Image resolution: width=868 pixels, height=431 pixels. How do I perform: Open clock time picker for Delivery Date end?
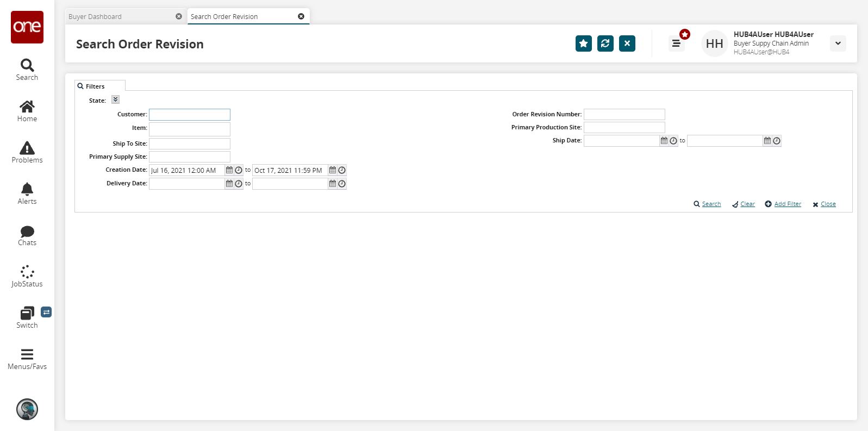point(342,184)
